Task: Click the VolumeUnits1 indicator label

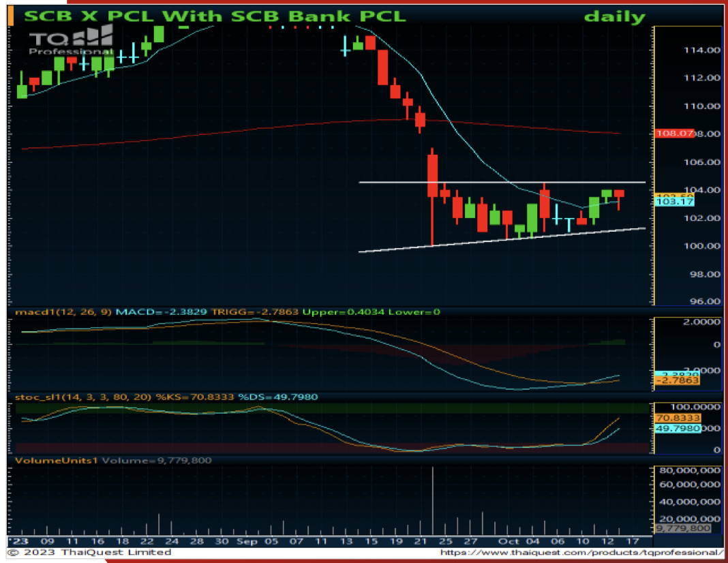Action: pos(56,461)
